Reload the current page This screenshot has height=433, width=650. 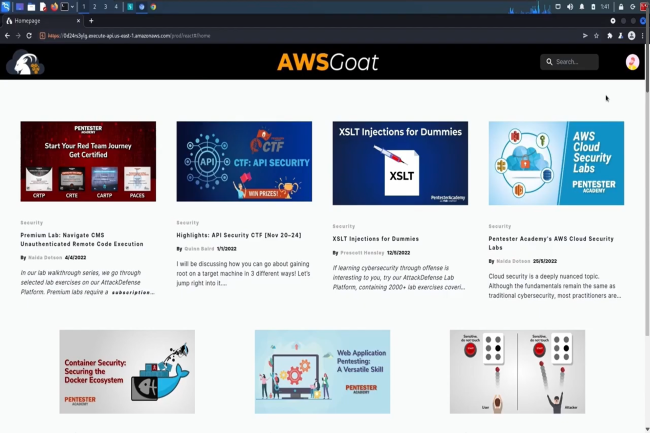point(29,36)
